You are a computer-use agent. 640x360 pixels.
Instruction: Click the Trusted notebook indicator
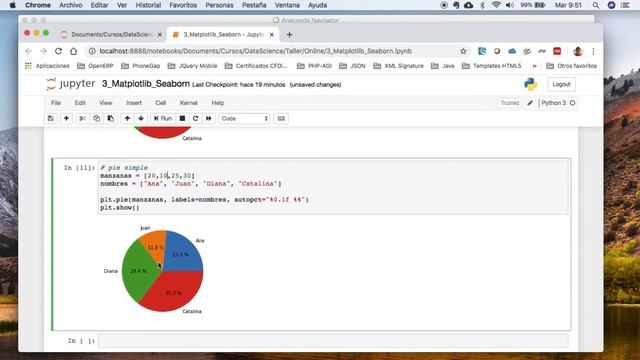tap(510, 103)
